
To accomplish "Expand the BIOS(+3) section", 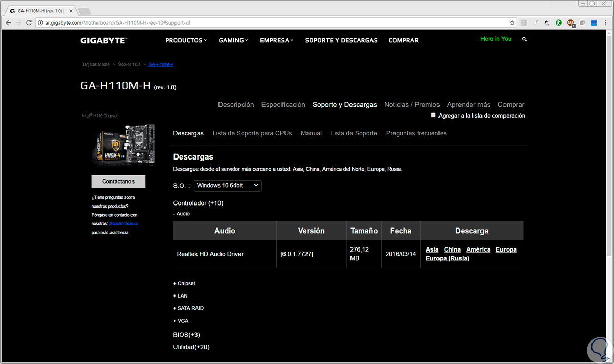I will [x=187, y=335].
